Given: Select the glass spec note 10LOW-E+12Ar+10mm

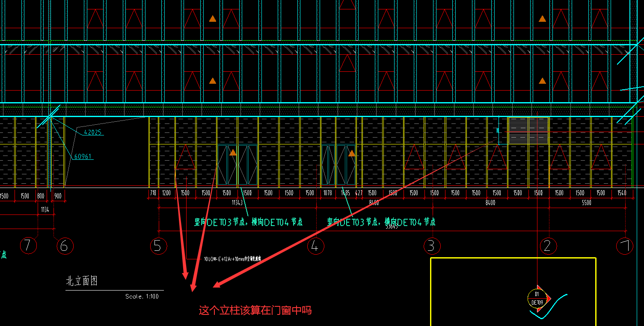Looking at the screenshot, I should pos(232,259).
